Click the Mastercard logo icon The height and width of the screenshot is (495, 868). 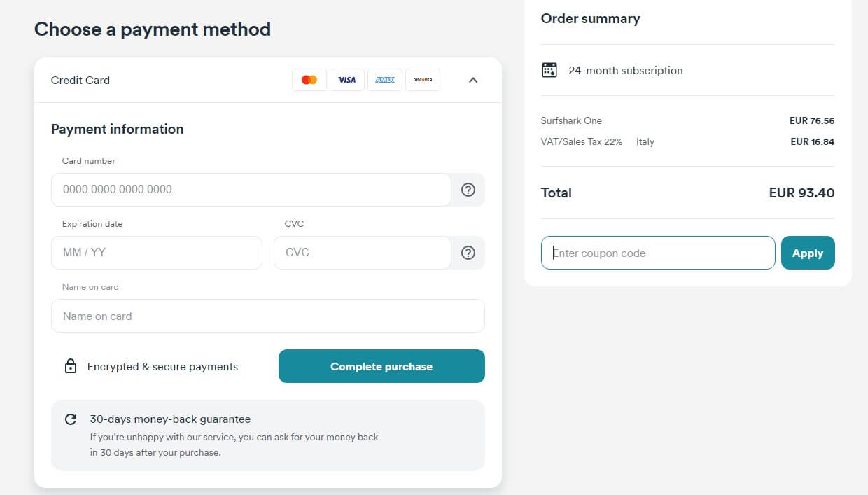[309, 80]
